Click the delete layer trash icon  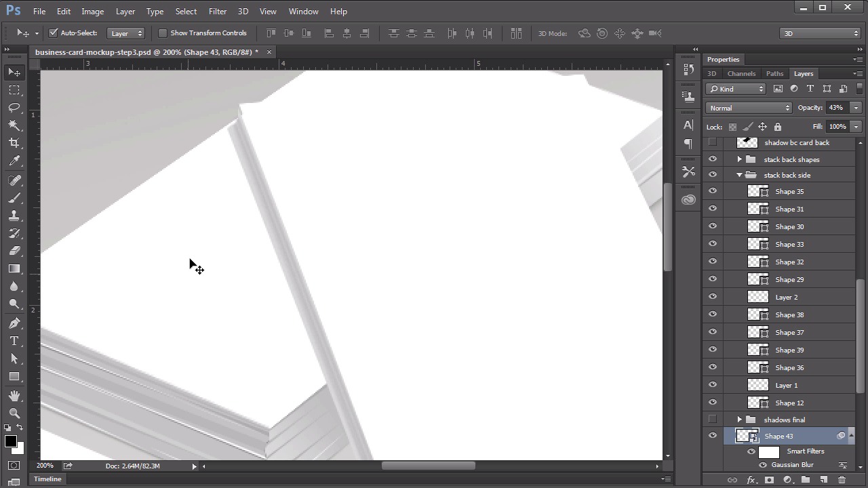coord(842,480)
